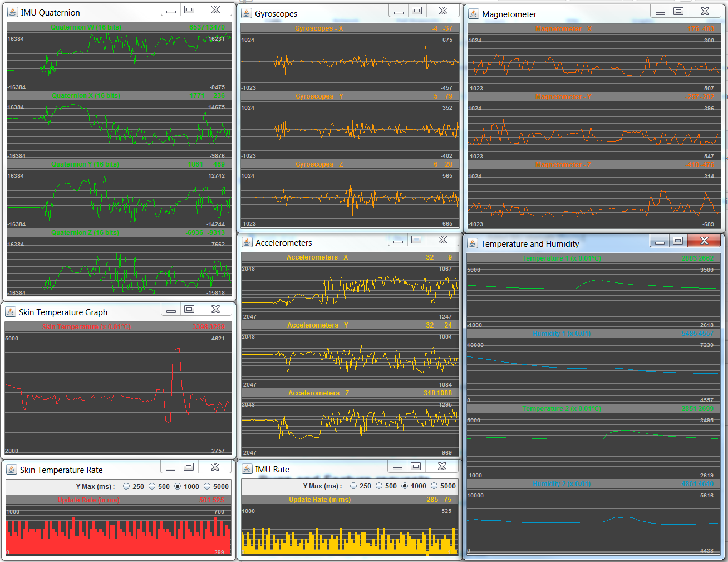728x562 pixels.
Task: Maximize the Temperature and Humidity window
Action: [678, 241]
